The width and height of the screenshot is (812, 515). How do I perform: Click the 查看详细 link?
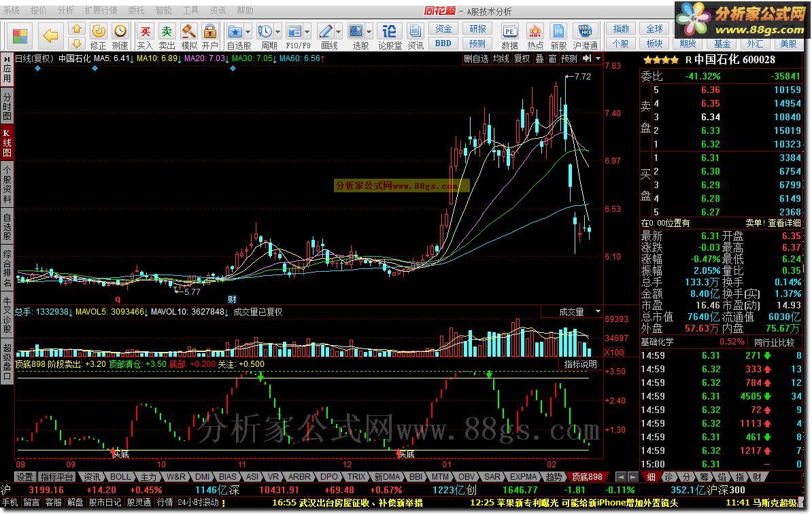coord(784,223)
